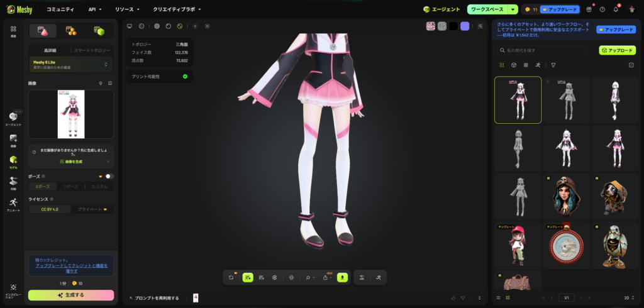The height and width of the screenshot is (308, 644).
Task: Expand the クリエイティブラボ dropdown menu
Action: pyautogui.click(x=177, y=9)
